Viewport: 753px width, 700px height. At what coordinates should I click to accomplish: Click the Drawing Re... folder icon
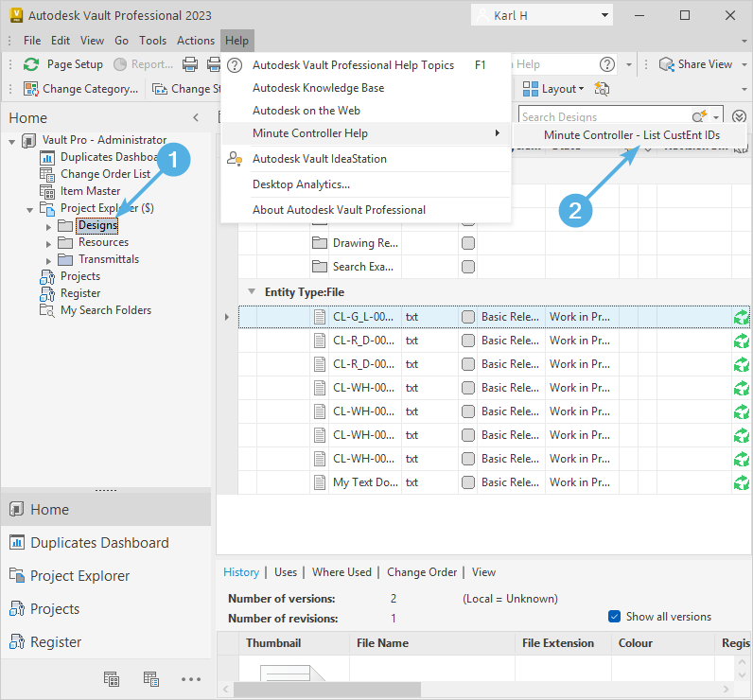(x=320, y=243)
